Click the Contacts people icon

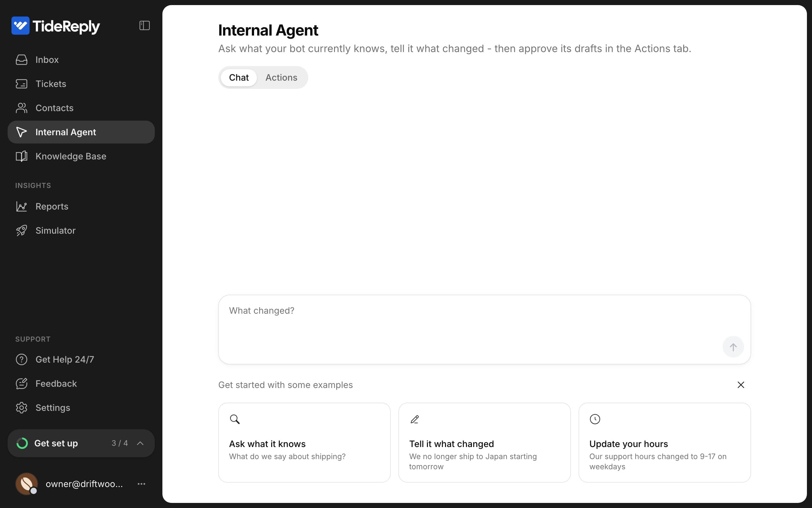22,108
